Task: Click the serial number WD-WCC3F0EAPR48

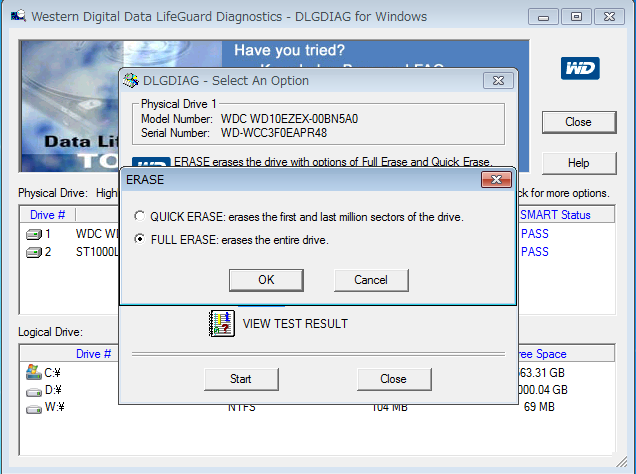Action: point(274,133)
